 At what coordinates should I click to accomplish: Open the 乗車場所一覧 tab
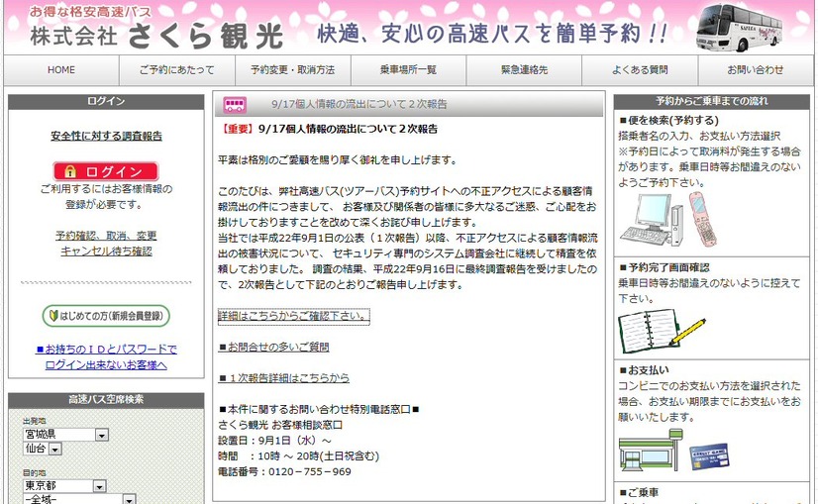(x=408, y=70)
